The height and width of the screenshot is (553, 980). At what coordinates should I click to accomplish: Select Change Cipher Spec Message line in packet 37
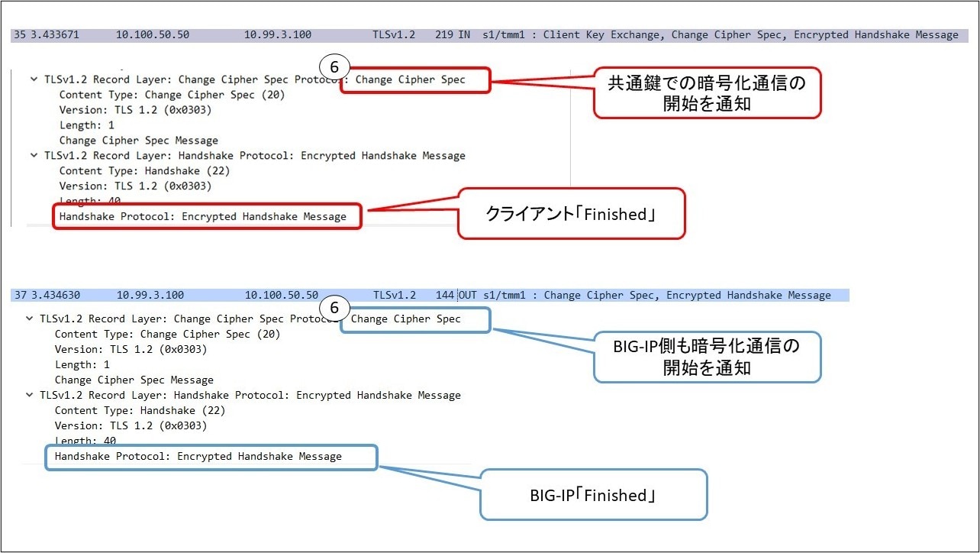[x=134, y=380]
